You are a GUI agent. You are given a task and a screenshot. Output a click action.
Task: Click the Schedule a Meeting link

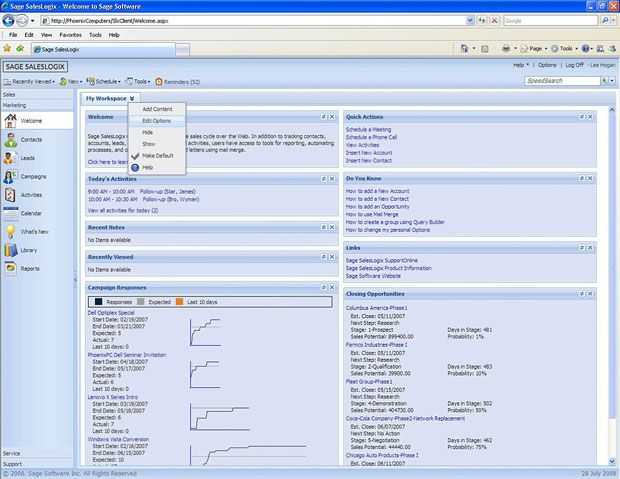click(368, 129)
